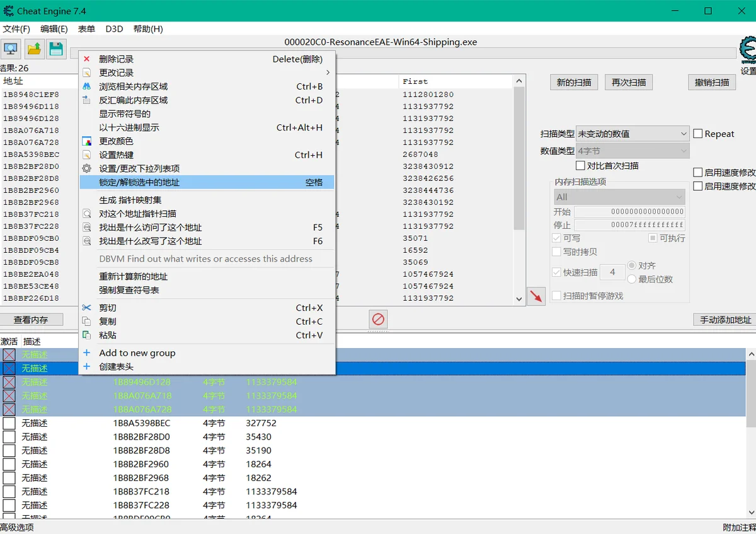Select the 对齐 radio button
This screenshot has height=534, width=756.
coord(631,266)
